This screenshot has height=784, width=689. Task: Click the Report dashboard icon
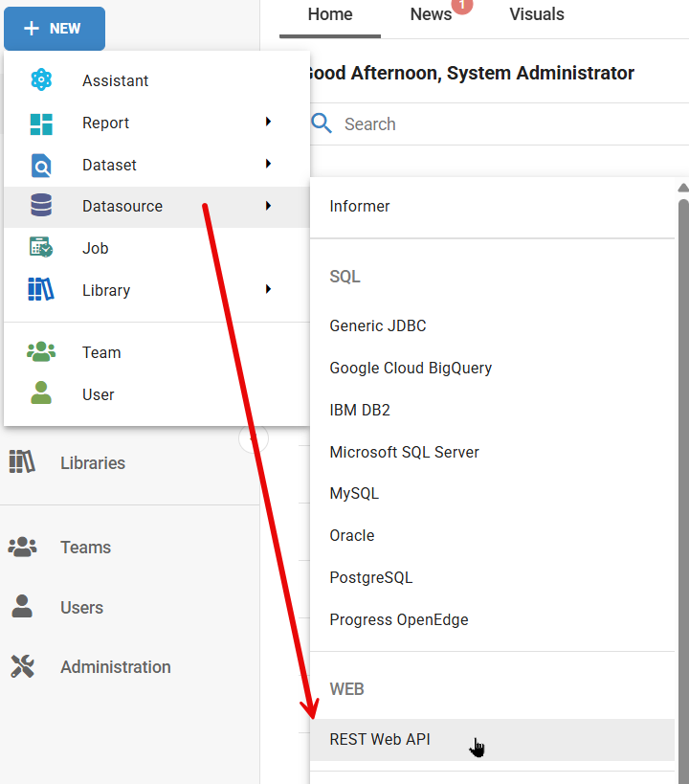pyautogui.click(x=41, y=123)
